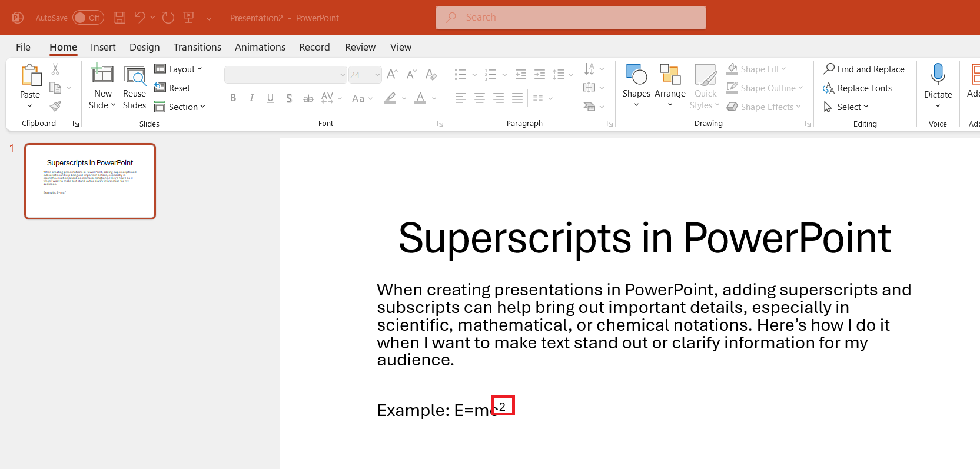
Task: Expand the Section dropdown
Action: coord(180,107)
